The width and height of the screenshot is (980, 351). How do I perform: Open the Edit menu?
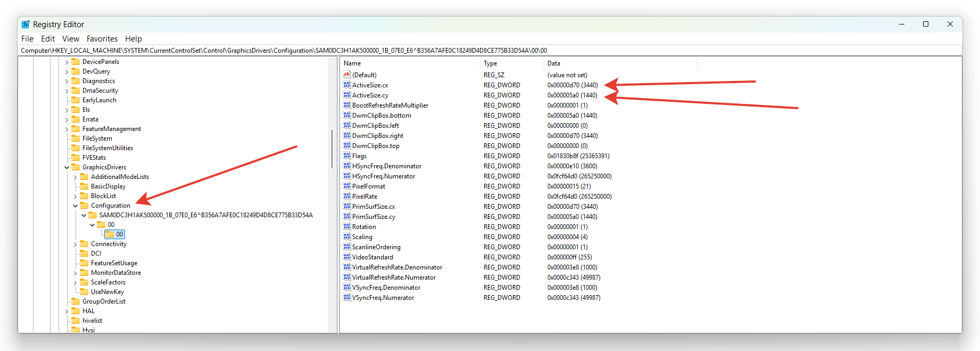click(x=48, y=39)
